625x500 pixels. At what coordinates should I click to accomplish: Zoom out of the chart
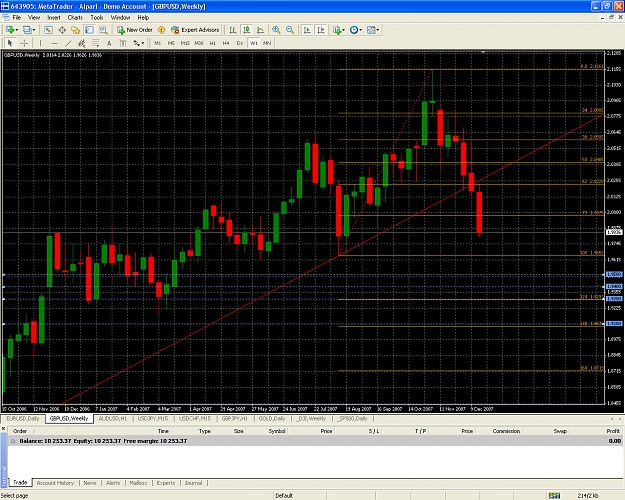[290, 30]
